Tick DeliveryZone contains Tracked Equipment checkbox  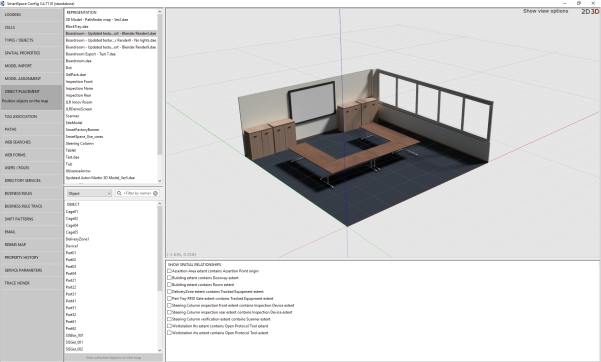coord(169,291)
